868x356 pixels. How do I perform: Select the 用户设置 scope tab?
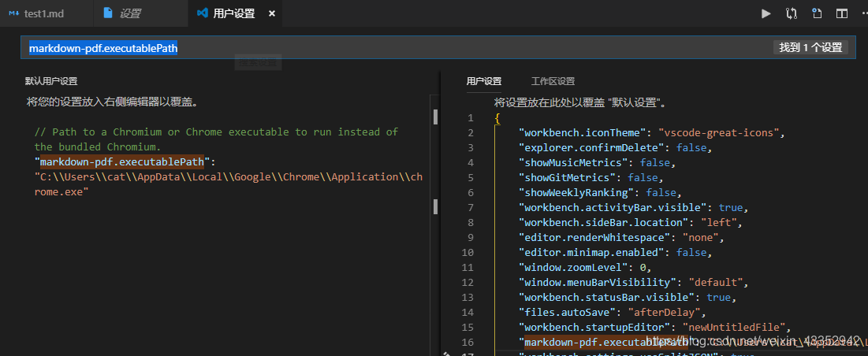tap(484, 81)
